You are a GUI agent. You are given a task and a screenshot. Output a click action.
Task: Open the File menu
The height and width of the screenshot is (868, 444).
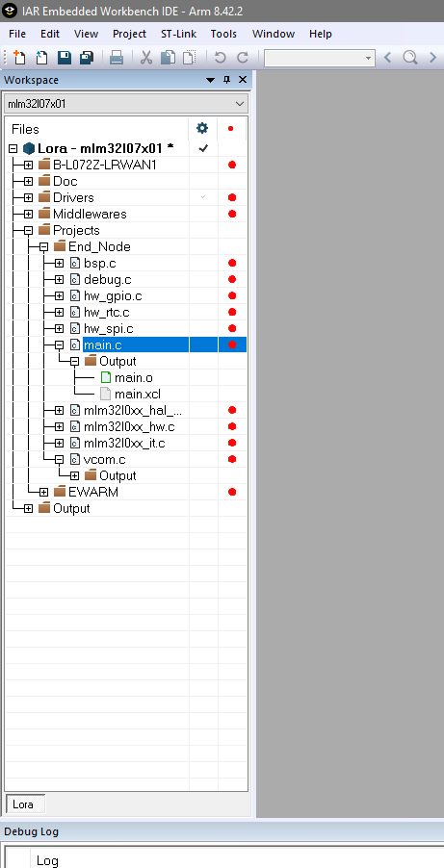point(17,34)
